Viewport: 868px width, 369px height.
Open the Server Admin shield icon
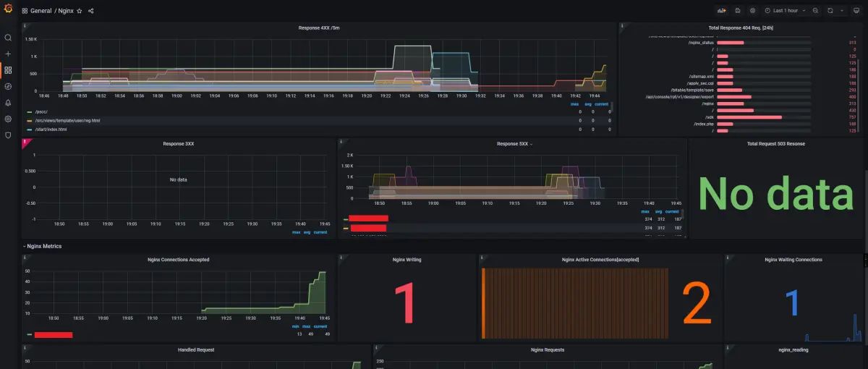pyautogui.click(x=8, y=135)
